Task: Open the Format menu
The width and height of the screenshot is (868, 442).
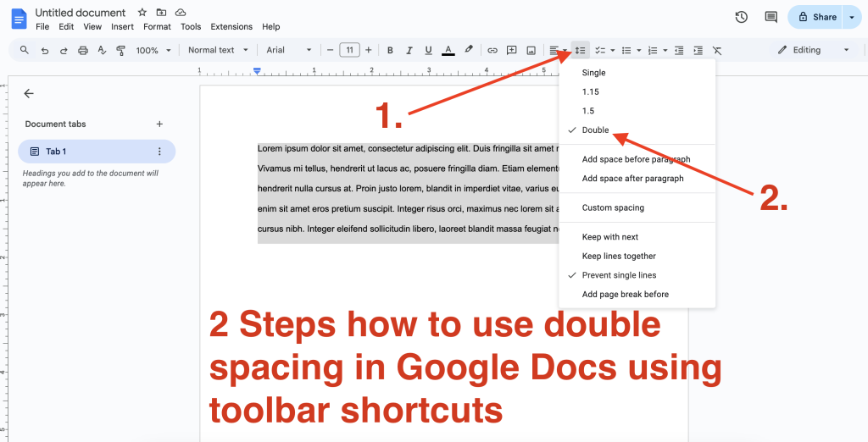Action: (157, 27)
